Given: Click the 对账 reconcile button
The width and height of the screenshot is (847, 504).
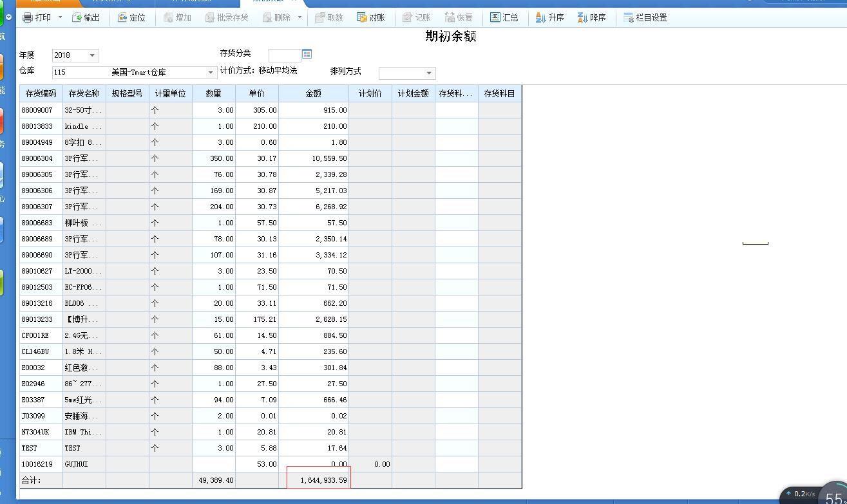Looking at the screenshot, I should click(371, 17).
